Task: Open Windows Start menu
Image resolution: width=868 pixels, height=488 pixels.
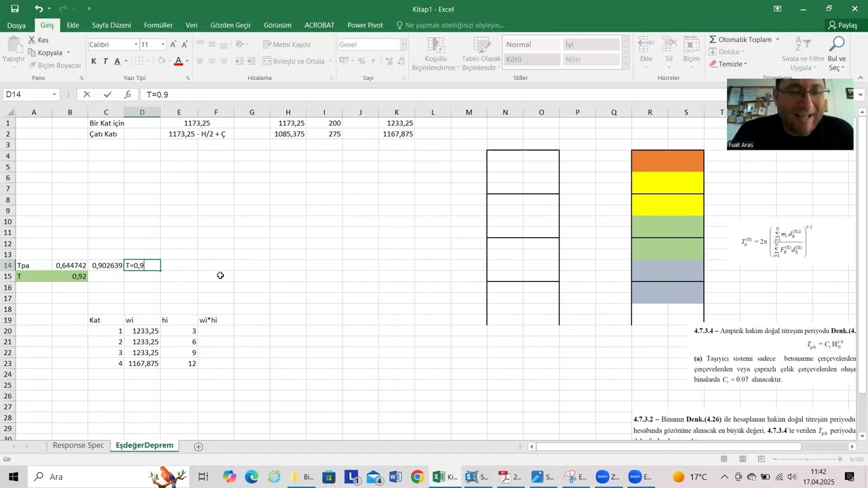Action: [x=14, y=477]
